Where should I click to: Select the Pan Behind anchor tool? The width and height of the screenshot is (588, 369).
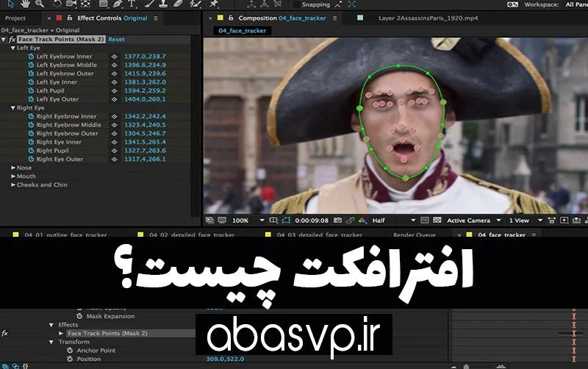click(85, 4)
